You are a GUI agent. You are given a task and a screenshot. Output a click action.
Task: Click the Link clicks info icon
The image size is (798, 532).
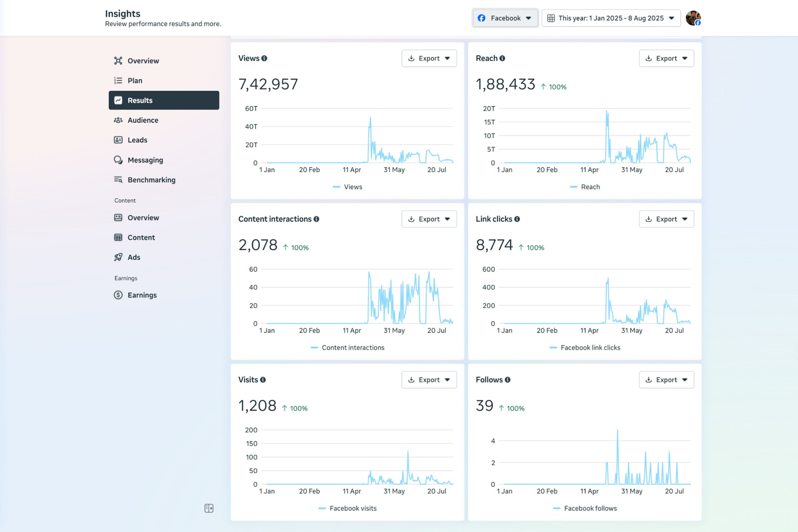517,219
